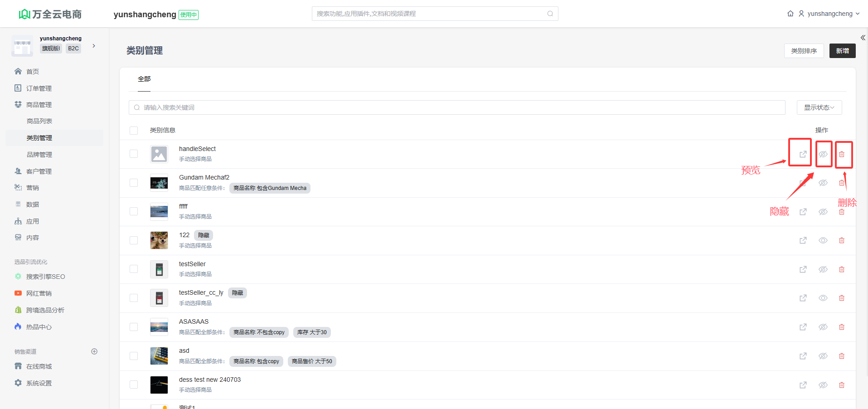This screenshot has width=868, height=409.
Task: Click the 新增 button
Action: pyautogui.click(x=842, y=51)
